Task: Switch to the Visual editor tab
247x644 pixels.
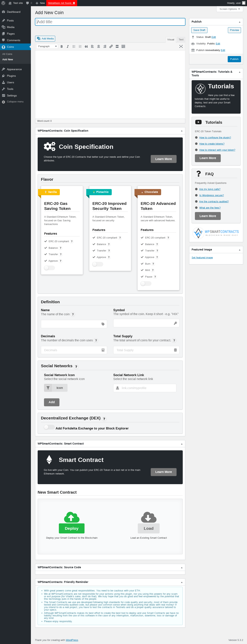Action: pos(171,40)
